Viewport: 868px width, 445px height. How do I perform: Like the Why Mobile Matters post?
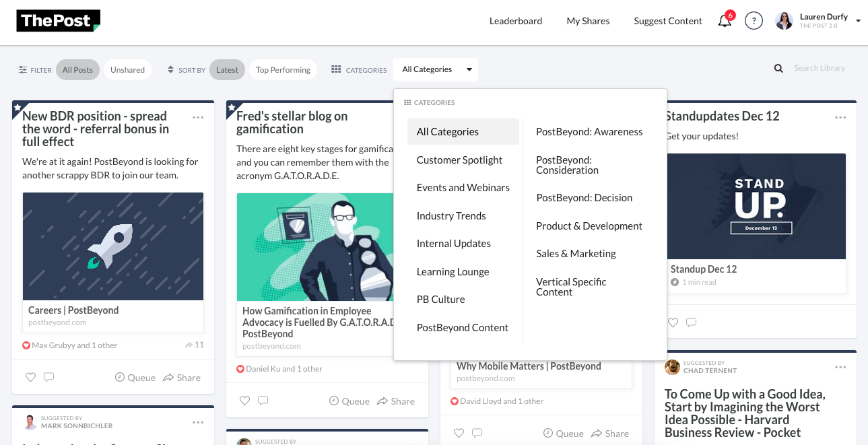(x=459, y=433)
